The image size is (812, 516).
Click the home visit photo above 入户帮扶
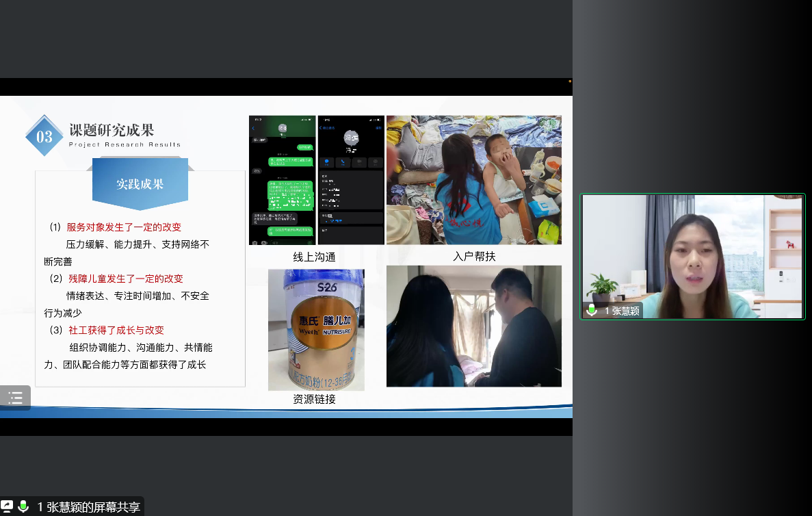[473, 179]
